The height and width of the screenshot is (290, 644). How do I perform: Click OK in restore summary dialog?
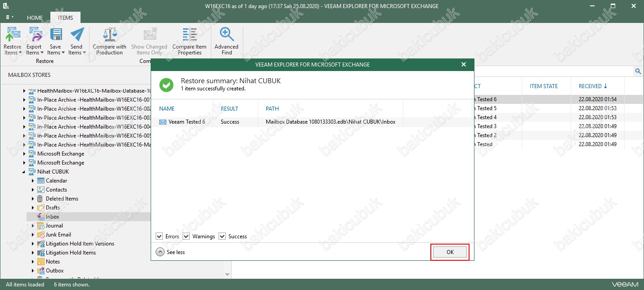450,252
